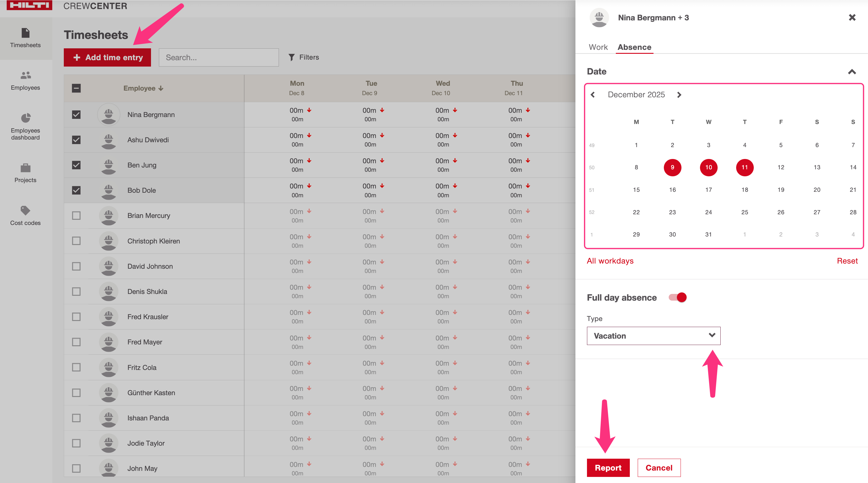The height and width of the screenshot is (483, 868).
Task: Toggle the Full day absence switch
Action: pos(678,297)
